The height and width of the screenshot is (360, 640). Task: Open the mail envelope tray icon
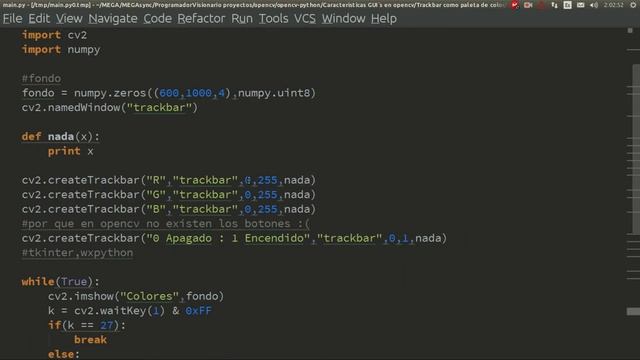click(x=580, y=5)
